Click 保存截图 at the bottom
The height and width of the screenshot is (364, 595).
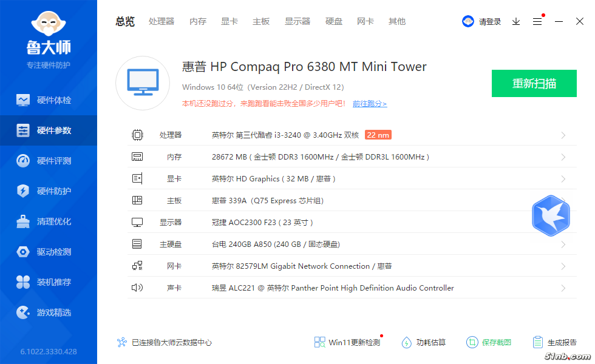(489, 343)
